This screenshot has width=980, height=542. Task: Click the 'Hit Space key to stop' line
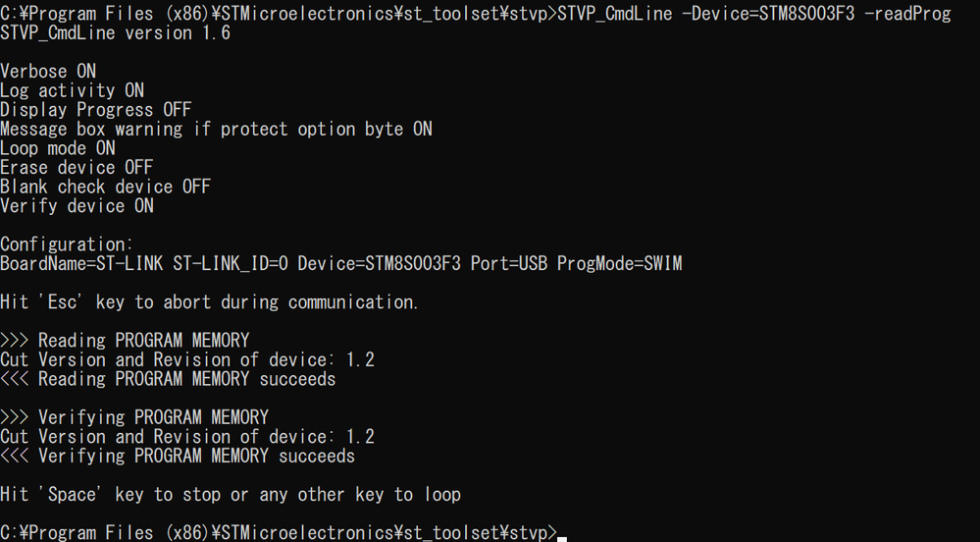(231, 494)
